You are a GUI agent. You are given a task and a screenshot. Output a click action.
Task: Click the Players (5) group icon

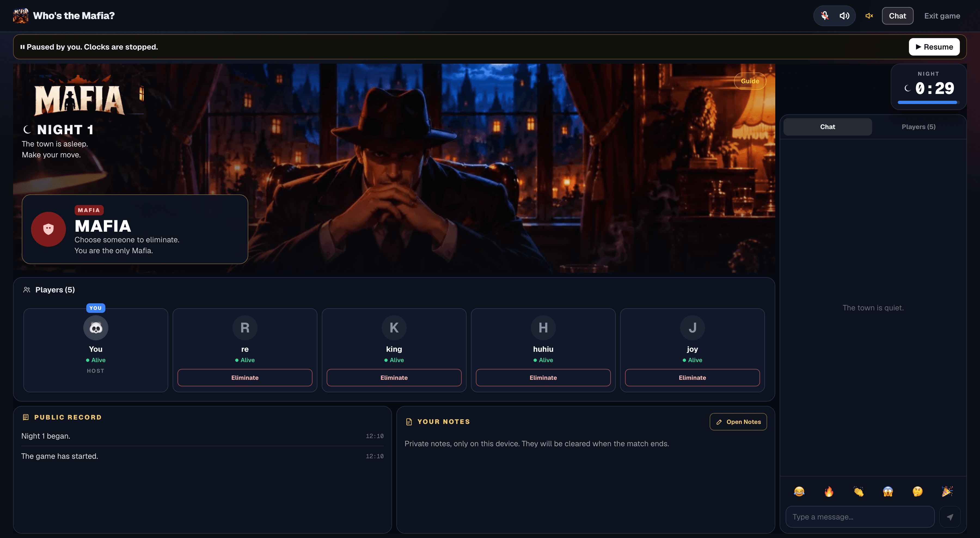pyautogui.click(x=27, y=289)
